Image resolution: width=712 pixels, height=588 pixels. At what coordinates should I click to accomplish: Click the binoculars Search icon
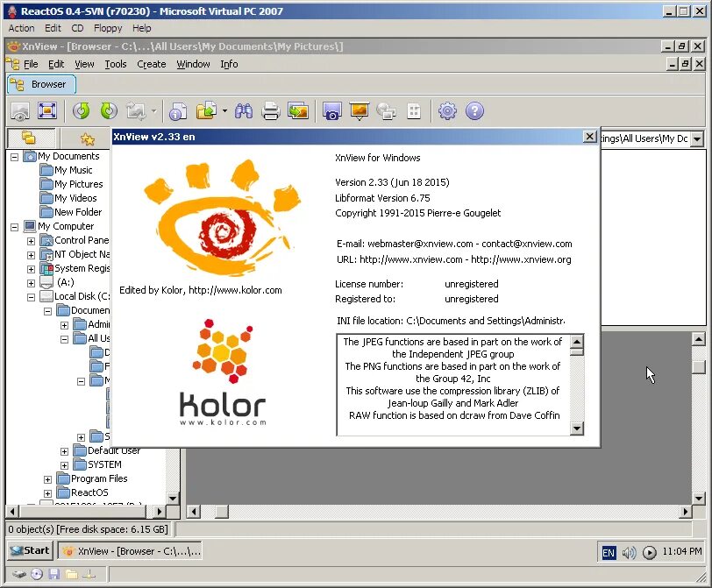coord(244,111)
